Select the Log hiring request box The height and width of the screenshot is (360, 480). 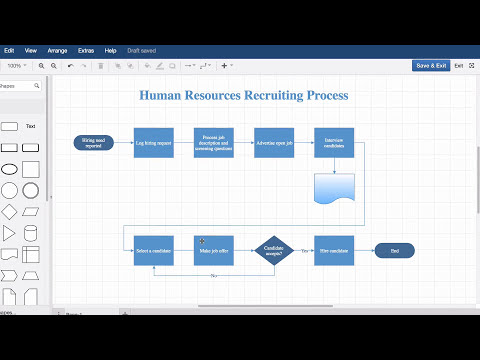coord(154,143)
